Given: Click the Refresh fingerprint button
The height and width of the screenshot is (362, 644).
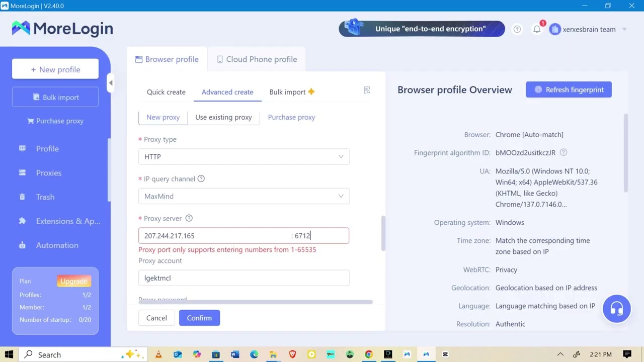Looking at the screenshot, I should coord(569,89).
